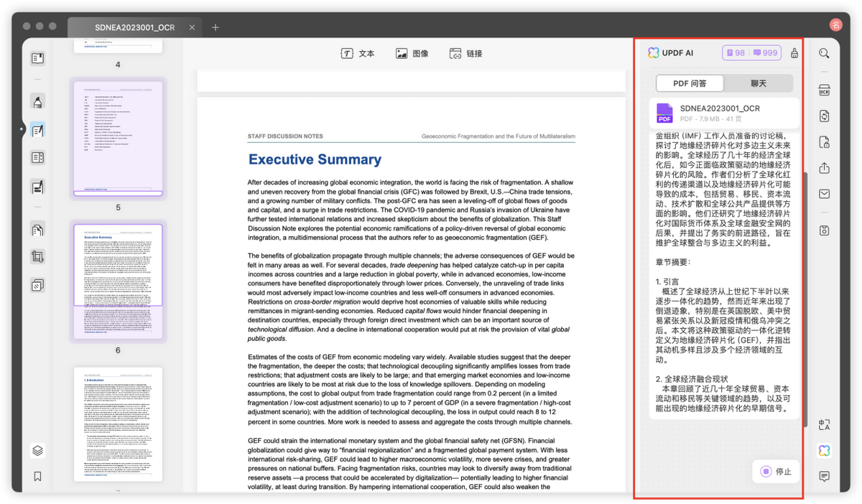
Task: Close the SDNEA2023001_OCR document tab
Action: [191, 27]
